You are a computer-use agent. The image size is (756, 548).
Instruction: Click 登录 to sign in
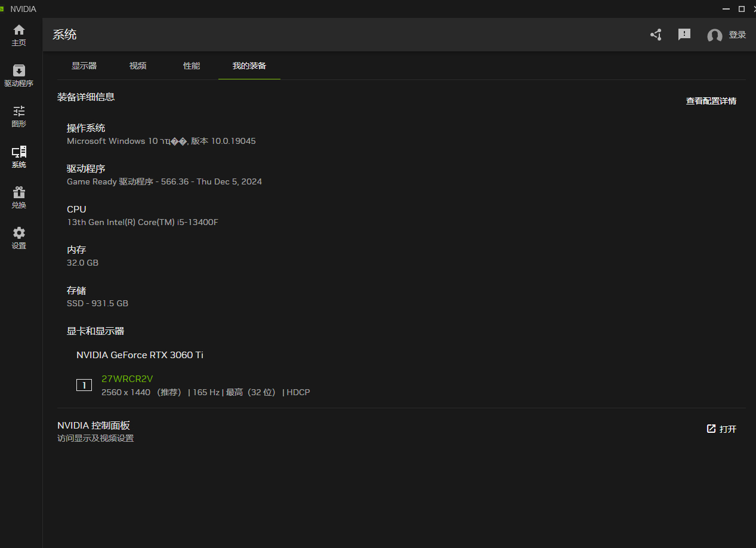pyautogui.click(x=738, y=35)
